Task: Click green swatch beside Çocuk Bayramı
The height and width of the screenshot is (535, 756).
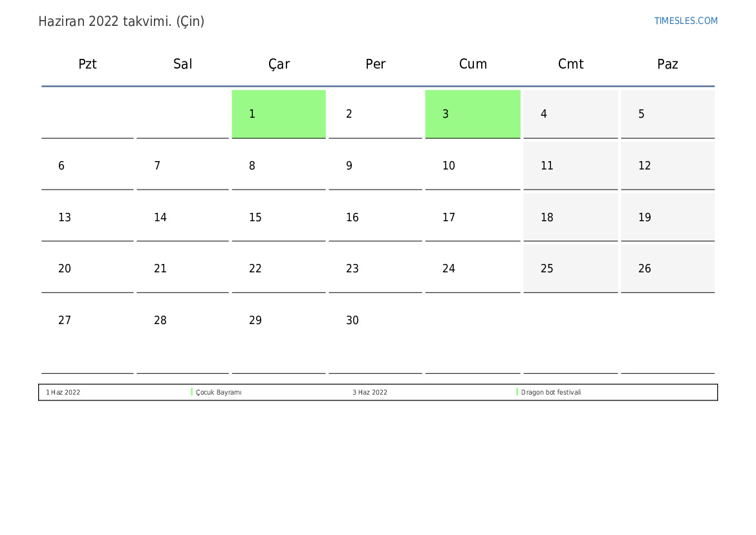Action: (x=192, y=392)
